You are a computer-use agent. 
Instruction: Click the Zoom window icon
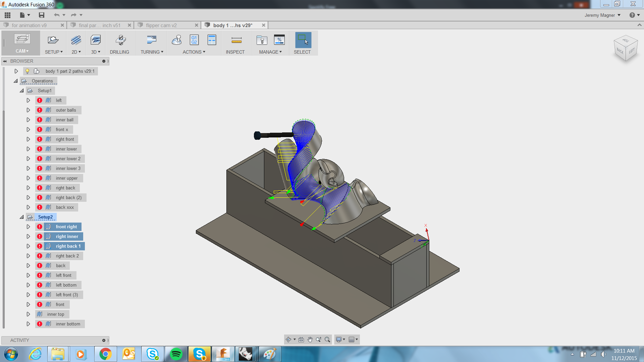tap(319, 340)
